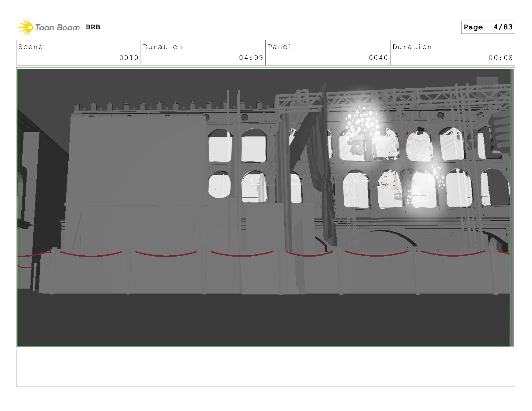The width and height of the screenshot is (532, 411).
Task: Click the panel duration value 00:08
Action: coord(501,58)
